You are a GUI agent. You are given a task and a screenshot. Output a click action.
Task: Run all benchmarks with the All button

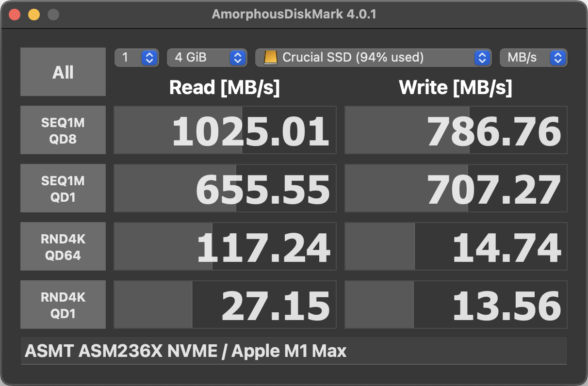(63, 72)
